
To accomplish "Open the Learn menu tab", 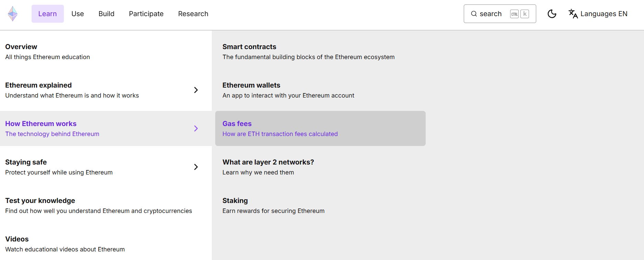I will click(x=48, y=14).
